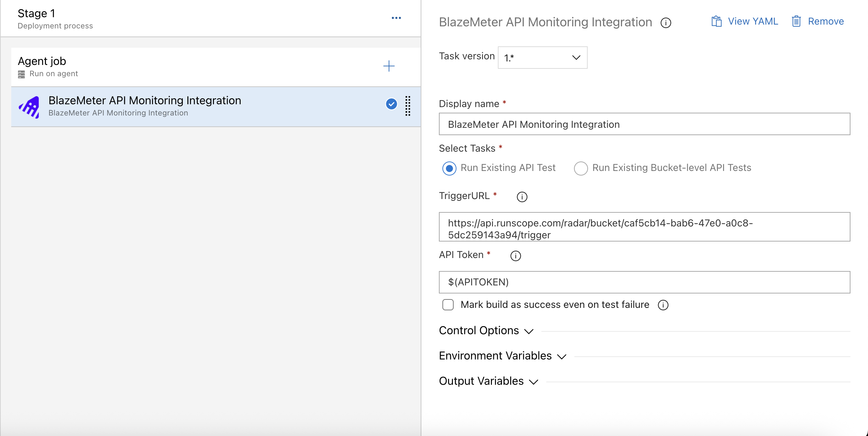Click the info icon for the success-on-failure option
The height and width of the screenshot is (436, 868).
click(x=663, y=305)
